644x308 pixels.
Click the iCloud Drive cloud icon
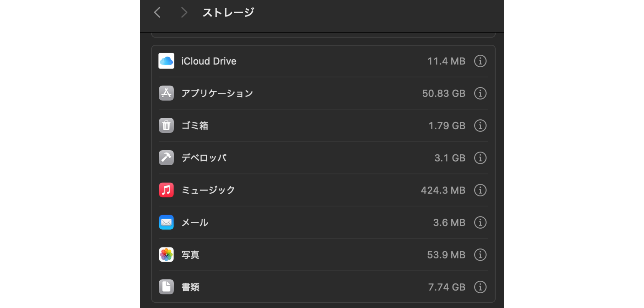pos(166,61)
